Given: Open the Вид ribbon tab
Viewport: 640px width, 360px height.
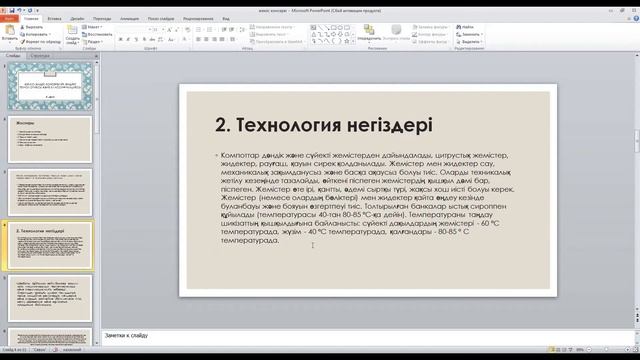Looking at the screenshot, I should (226, 19).
